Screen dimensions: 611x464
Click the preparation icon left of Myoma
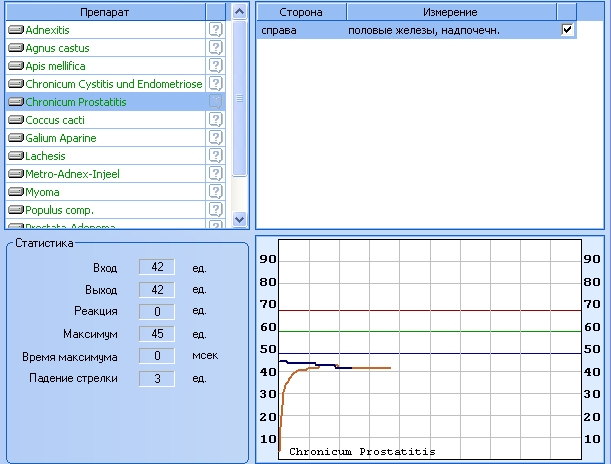16,192
